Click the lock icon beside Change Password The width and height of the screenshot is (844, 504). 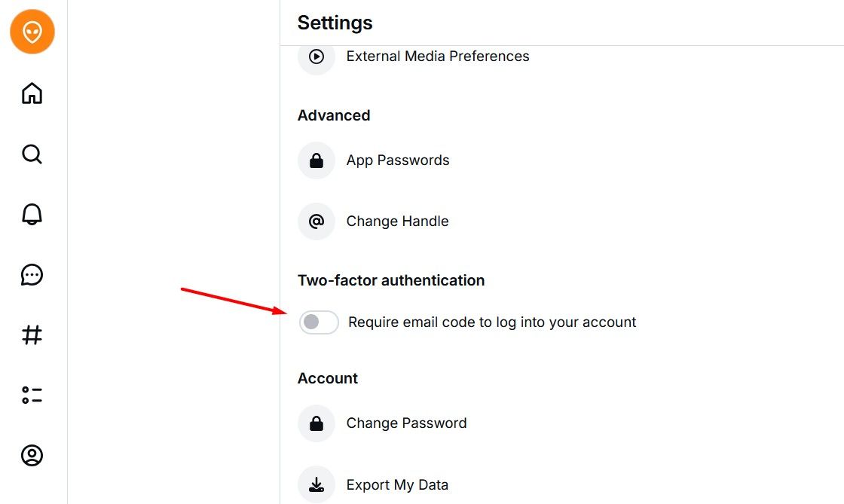click(x=316, y=423)
